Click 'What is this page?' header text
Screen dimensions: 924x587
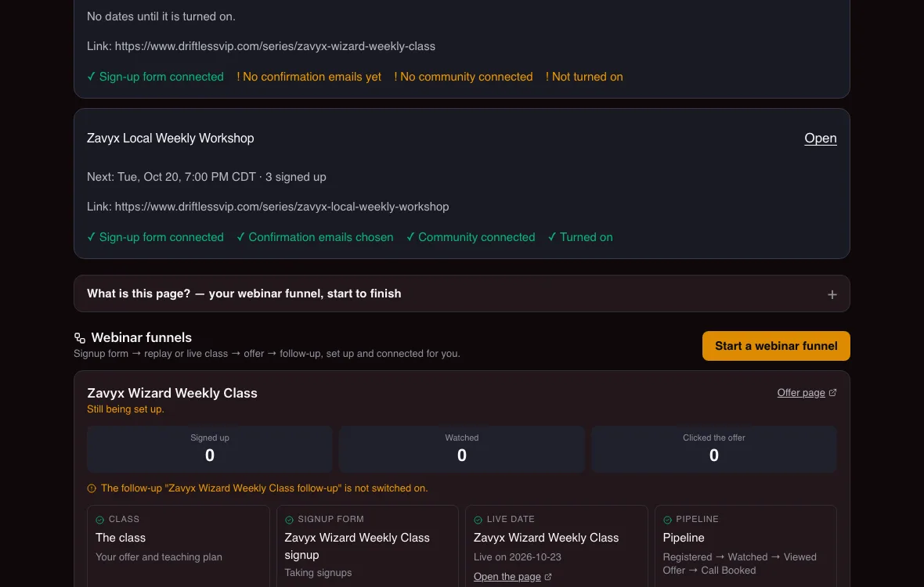click(x=244, y=293)
